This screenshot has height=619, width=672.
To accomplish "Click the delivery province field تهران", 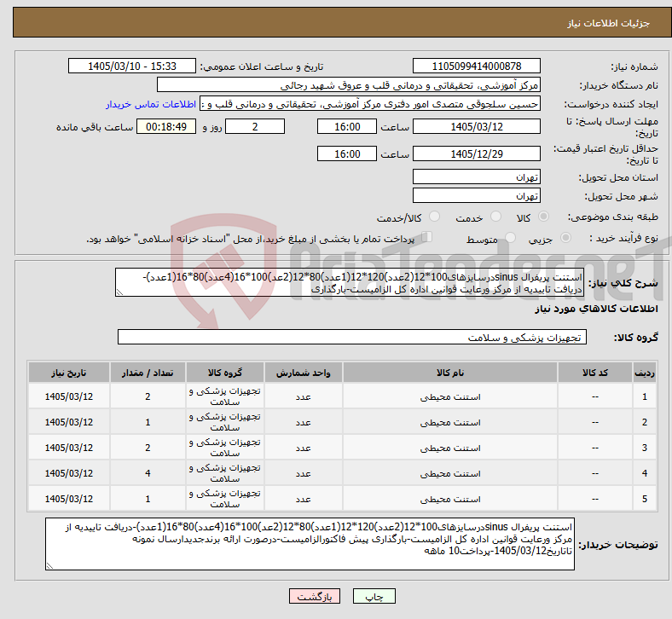I will [x=476, y=176].
